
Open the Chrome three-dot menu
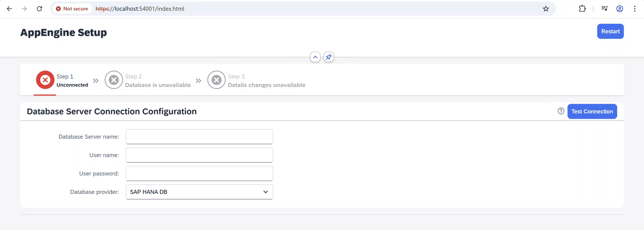[x=635, y=8]
